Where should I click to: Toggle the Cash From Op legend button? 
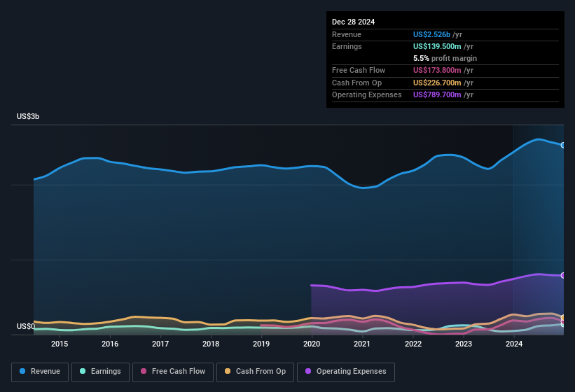tap(255, 372)
